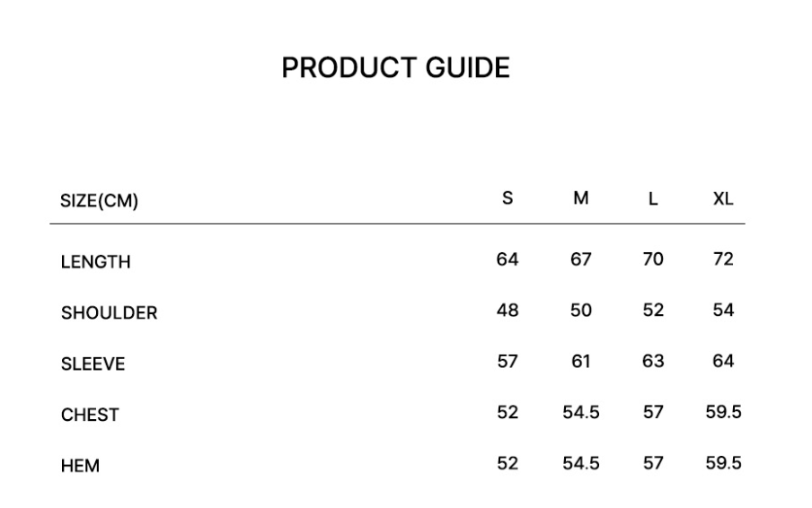Click the SHOULDER value 50 for M
812x508 pixels.
[581, 311]
